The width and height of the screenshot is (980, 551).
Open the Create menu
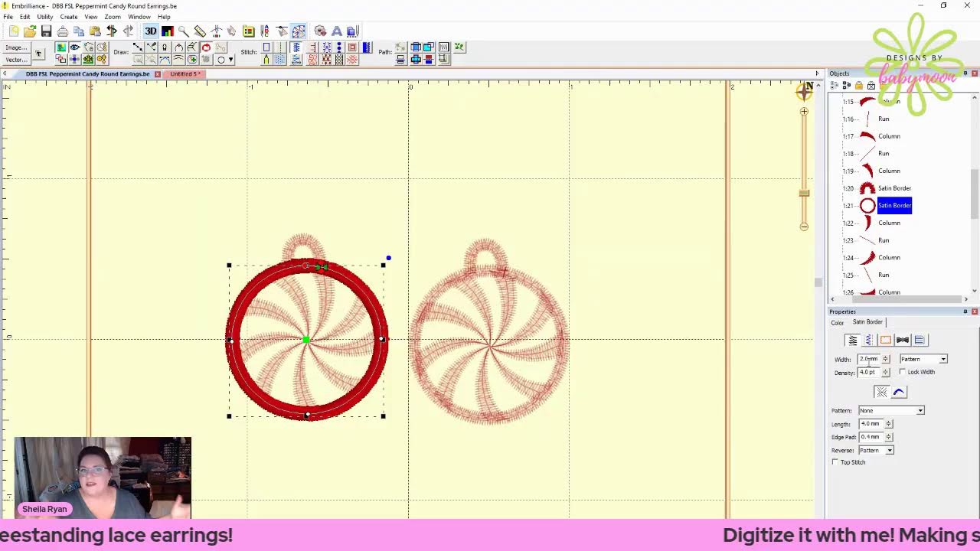coord(69,17)
